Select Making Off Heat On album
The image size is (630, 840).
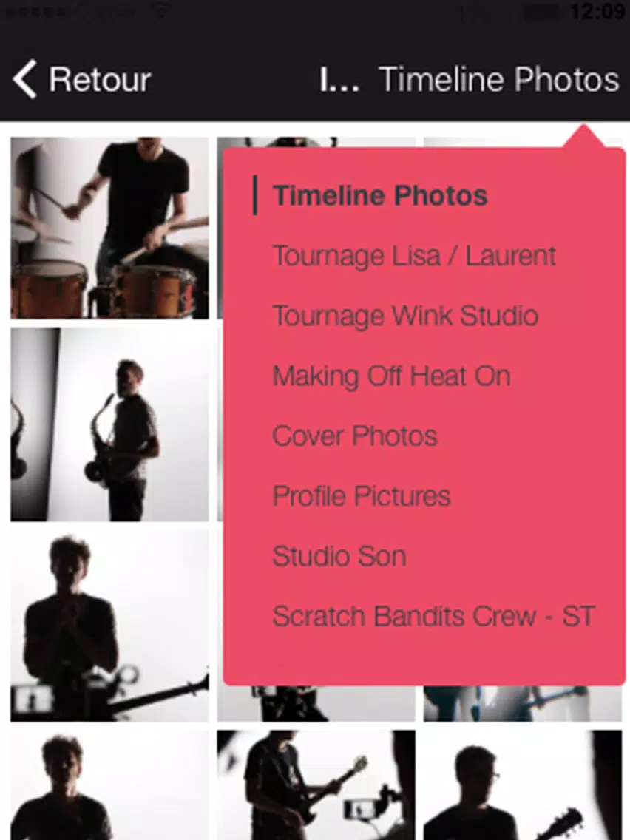coord(391,376)
